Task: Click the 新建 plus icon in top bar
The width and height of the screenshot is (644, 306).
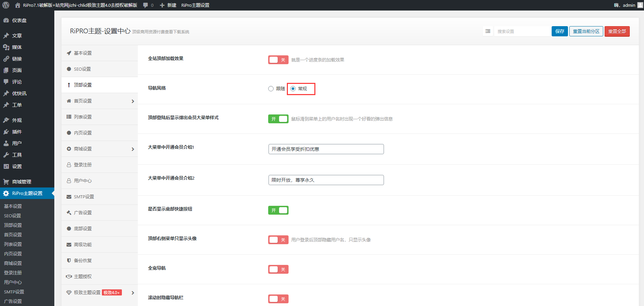Action: pos(162,5)
